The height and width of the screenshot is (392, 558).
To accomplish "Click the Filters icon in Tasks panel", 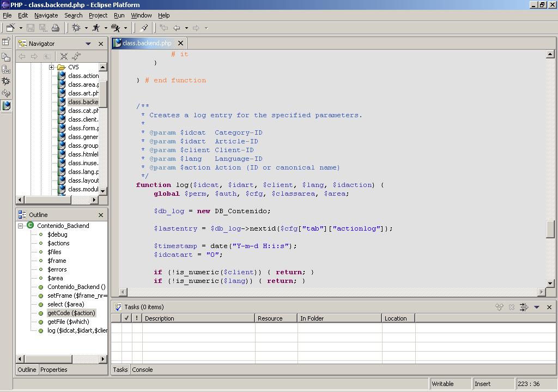I will coord(524,307).
